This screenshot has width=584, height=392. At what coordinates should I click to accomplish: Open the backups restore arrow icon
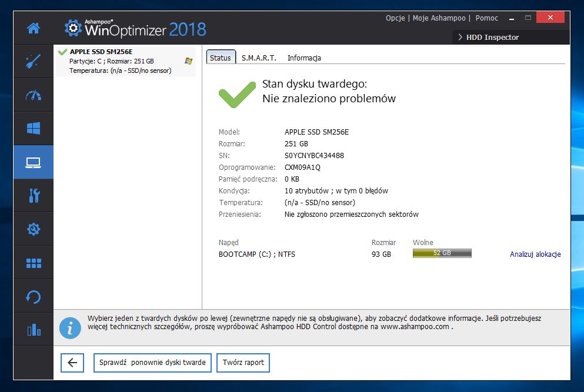(x=34, y=297)
